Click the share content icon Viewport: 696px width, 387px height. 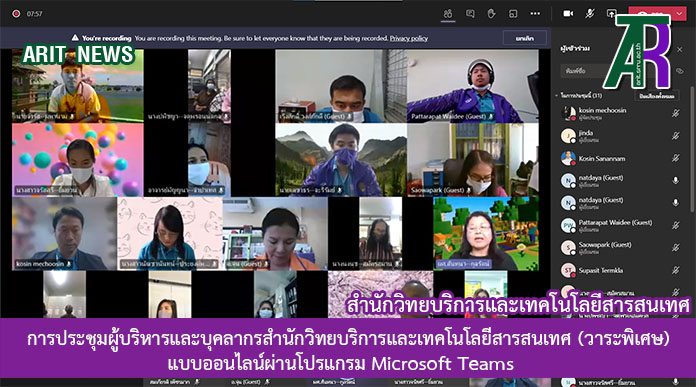611,14
